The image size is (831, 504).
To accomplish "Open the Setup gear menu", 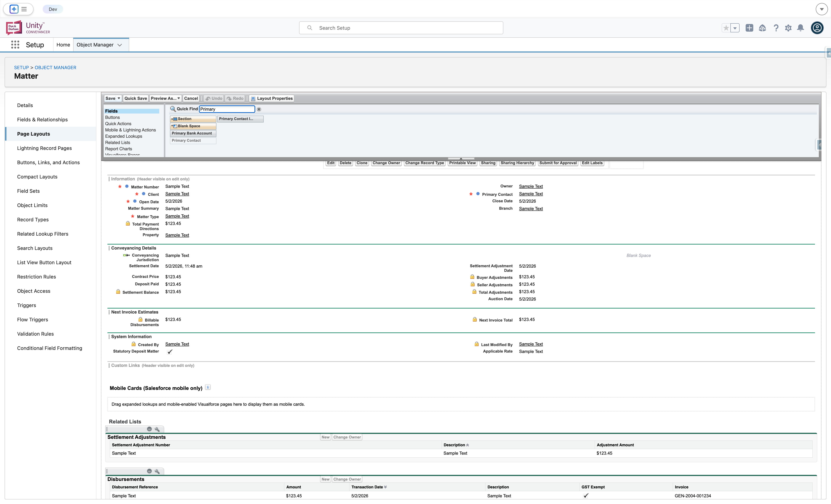I will click(788, 28).
